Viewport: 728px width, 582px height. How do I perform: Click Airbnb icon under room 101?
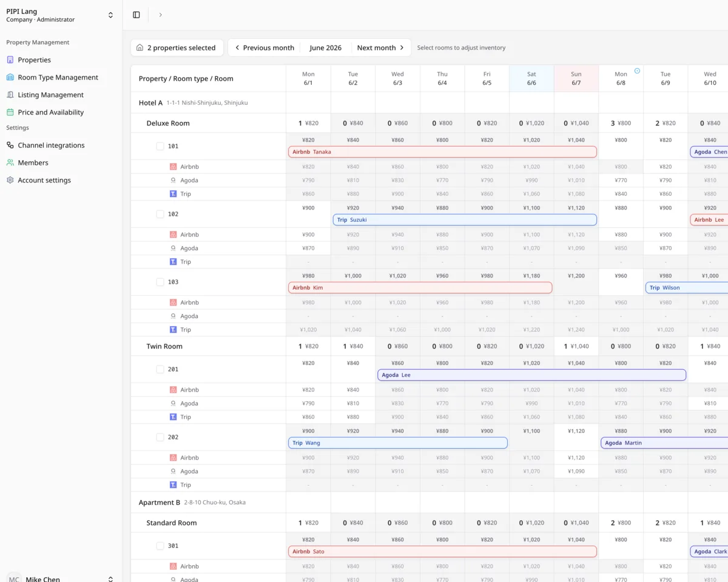click(x=173, y=167)
